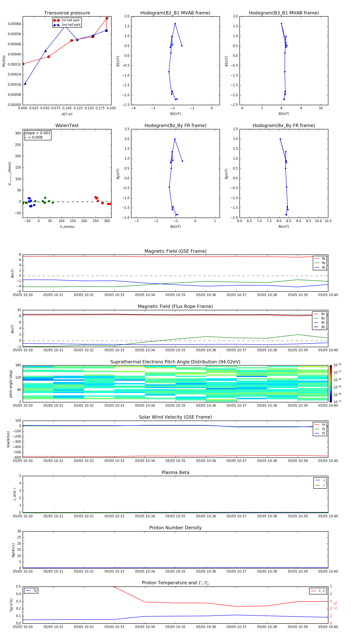The image size is (351, 644).
Task: Click the 'A(T·m)' x-axis label
Action: tap(67, 114)
